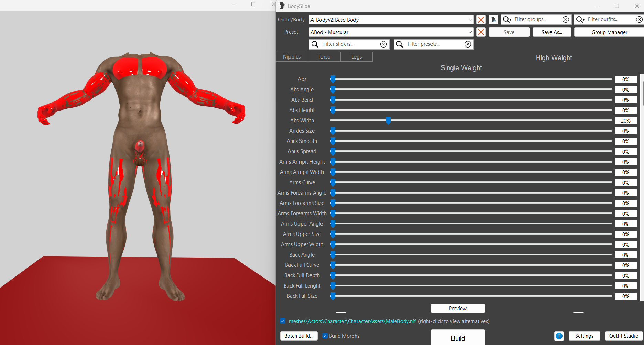Image resolution: width=644 pixels, height=345 pixels.
Task: Clear the Filter groups search box
Action: 566,19
